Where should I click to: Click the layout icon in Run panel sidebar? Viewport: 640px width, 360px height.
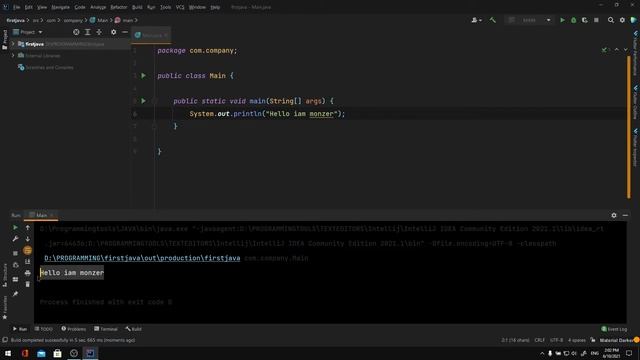coord(15,279)
